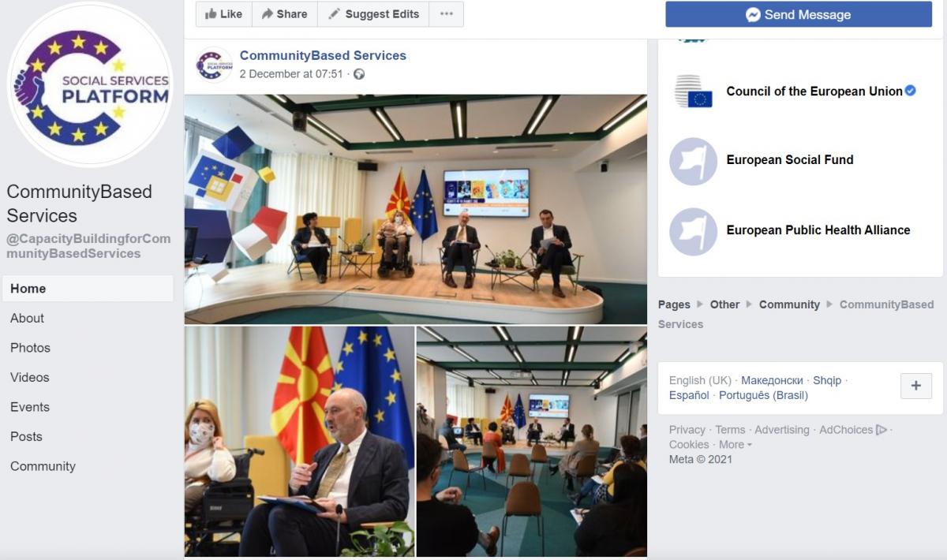Click the European Social Fund flag icon
This screenshot has height=560, width=947.
[693, 161]
